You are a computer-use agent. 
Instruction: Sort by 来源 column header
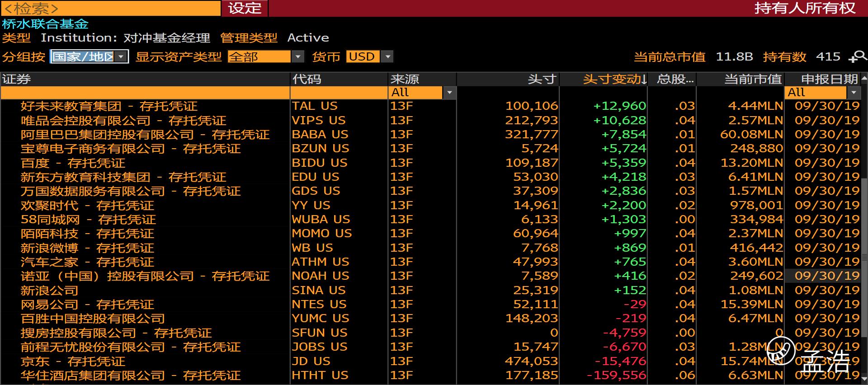[422, 79]
